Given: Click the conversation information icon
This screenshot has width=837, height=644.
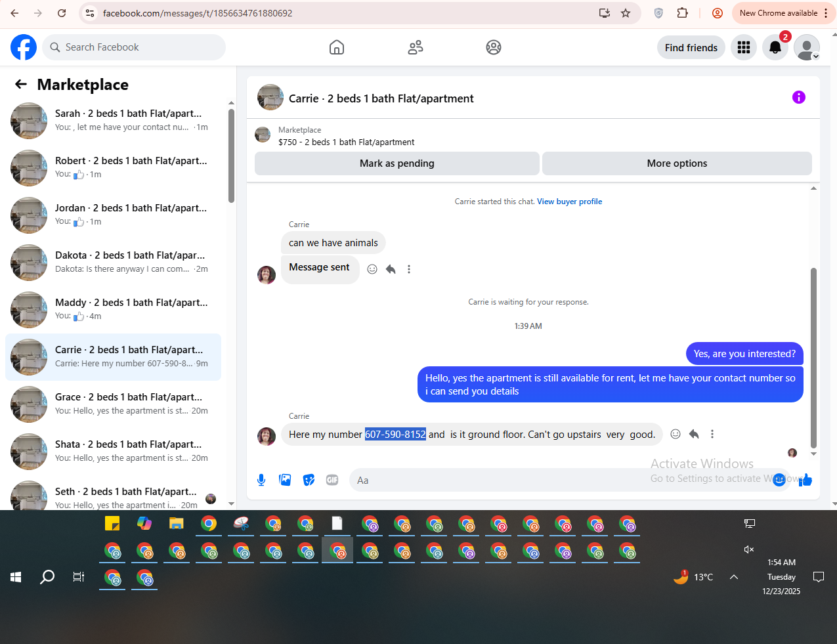Looking at the screenshot, I should 799,97.
